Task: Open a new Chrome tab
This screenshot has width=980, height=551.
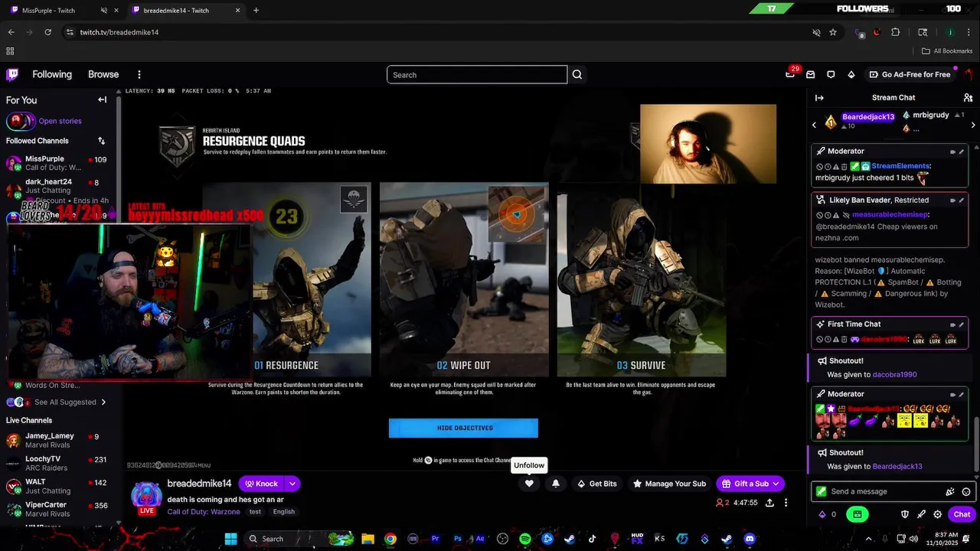Action: [x=256, y=10]
